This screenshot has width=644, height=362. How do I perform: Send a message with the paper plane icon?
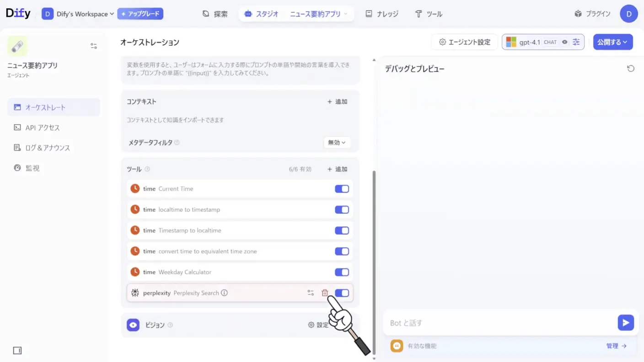pyautogui.click(x=626, y=323)
